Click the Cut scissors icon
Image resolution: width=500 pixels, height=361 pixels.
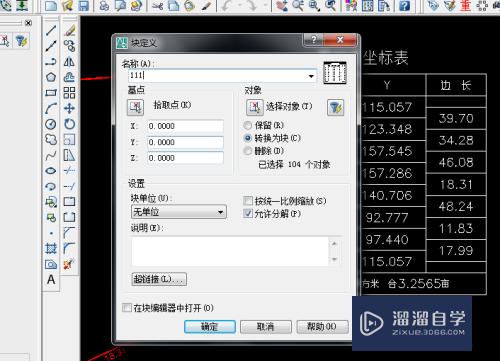click(x=157, y=6)
